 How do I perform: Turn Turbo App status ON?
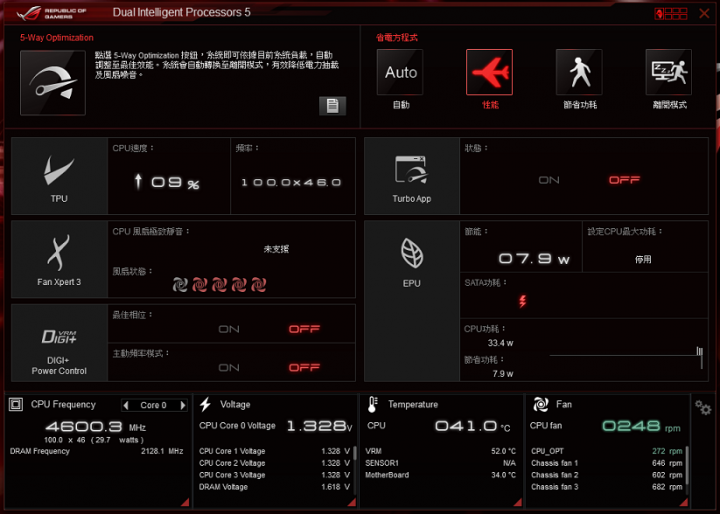pyautogui.click(x=549, y=180)
